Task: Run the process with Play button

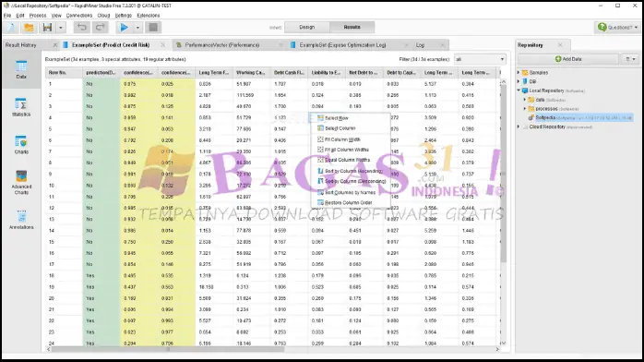Action: [124, 28]
